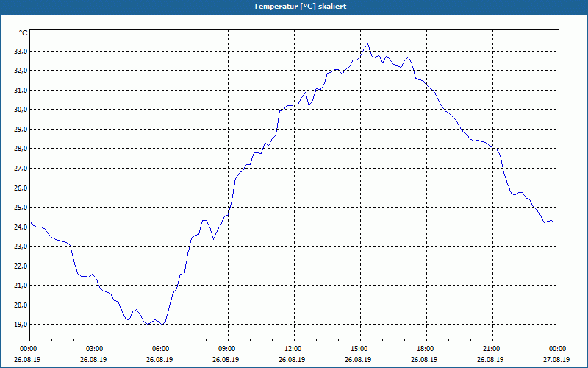Select the 33,0 y-axis value
This screenshot has width=588, height=368.
coord(21,51)
